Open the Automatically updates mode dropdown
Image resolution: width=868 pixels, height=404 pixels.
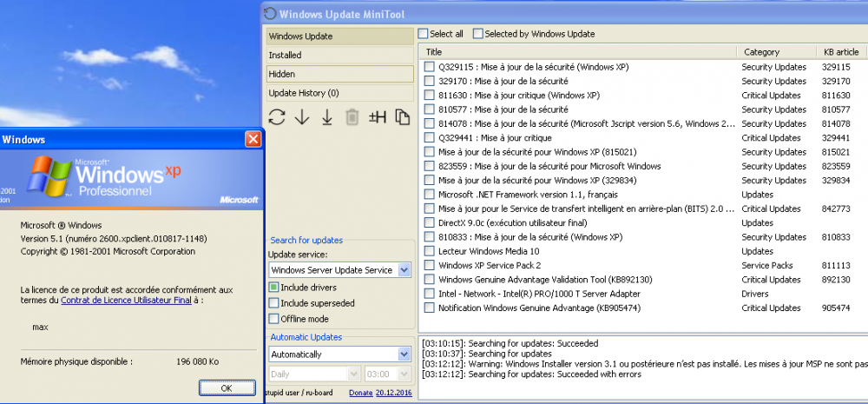pyautogui.click(x=404, y=354)
